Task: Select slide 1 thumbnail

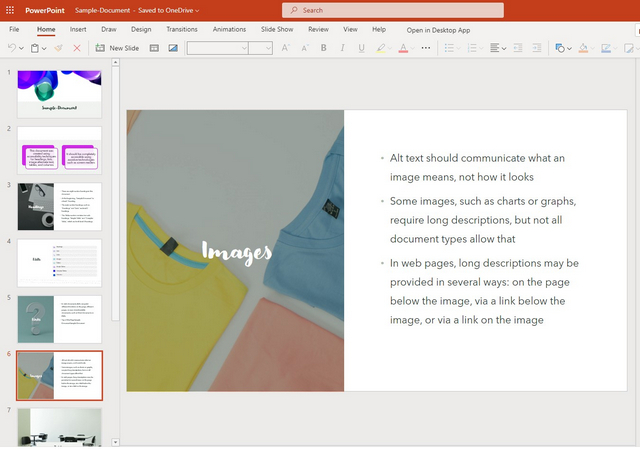Action: tap(60, 94)
